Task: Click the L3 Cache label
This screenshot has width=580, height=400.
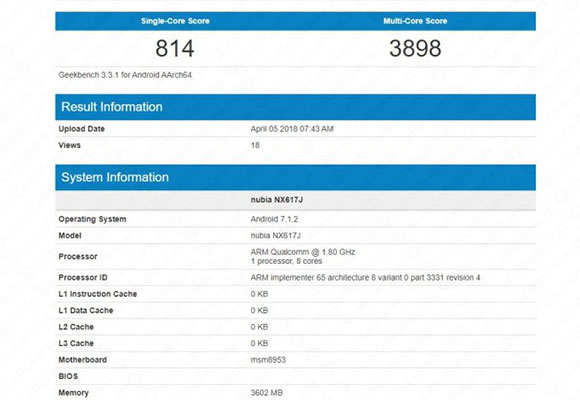Action: 76,343
